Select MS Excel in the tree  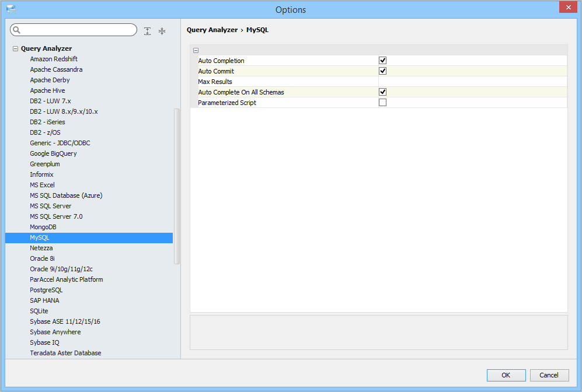click(42, 185)
